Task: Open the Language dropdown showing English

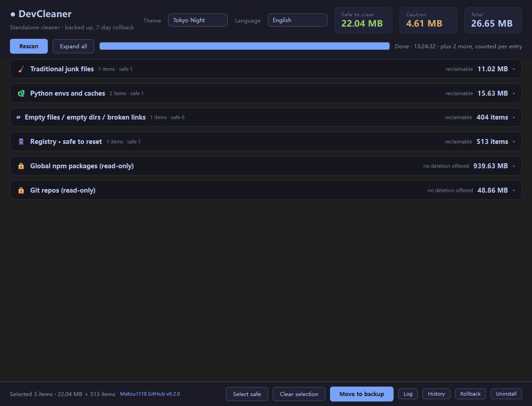Action: (x=297, y=20)
